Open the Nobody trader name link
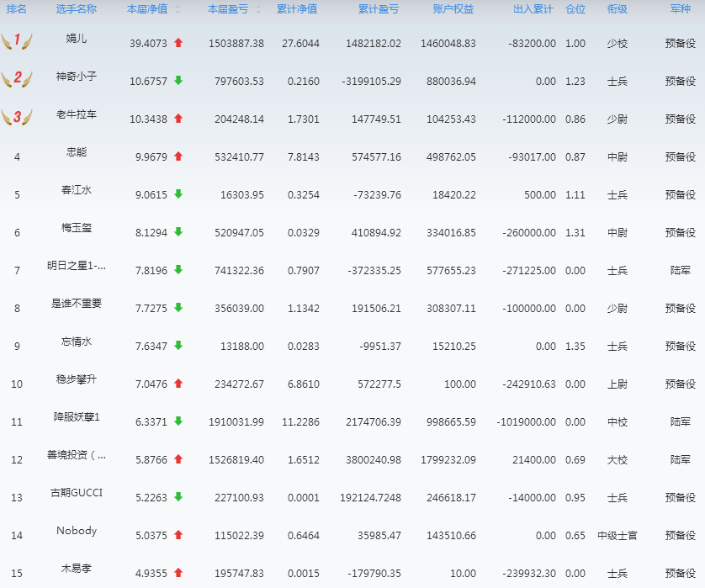 click(x=77, y=531)
